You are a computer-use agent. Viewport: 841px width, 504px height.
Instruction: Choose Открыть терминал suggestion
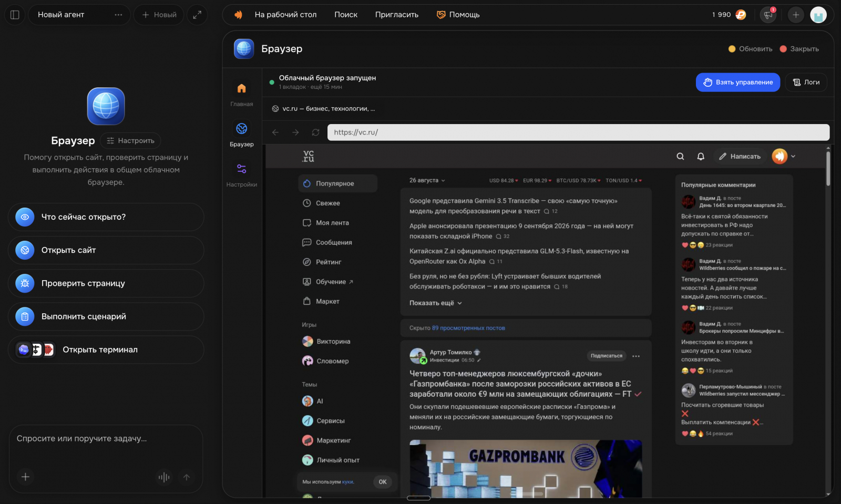tap(106, 349)
